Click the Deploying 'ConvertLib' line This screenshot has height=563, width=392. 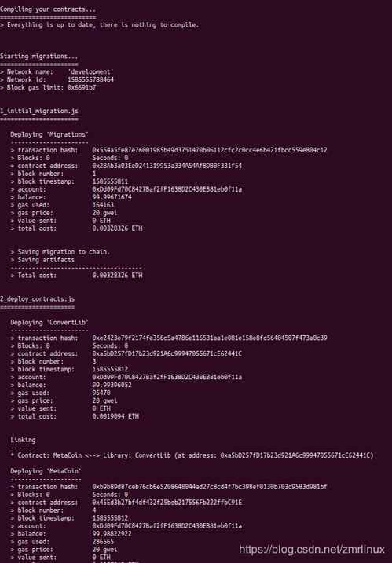(x=49, y=322)
